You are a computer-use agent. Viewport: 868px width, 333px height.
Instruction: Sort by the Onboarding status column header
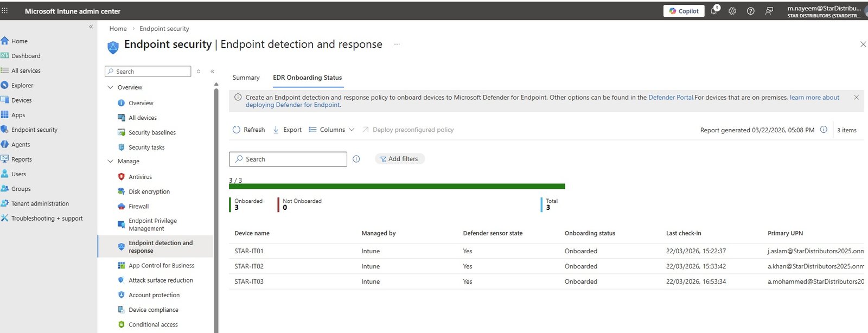tap(590, 233)
